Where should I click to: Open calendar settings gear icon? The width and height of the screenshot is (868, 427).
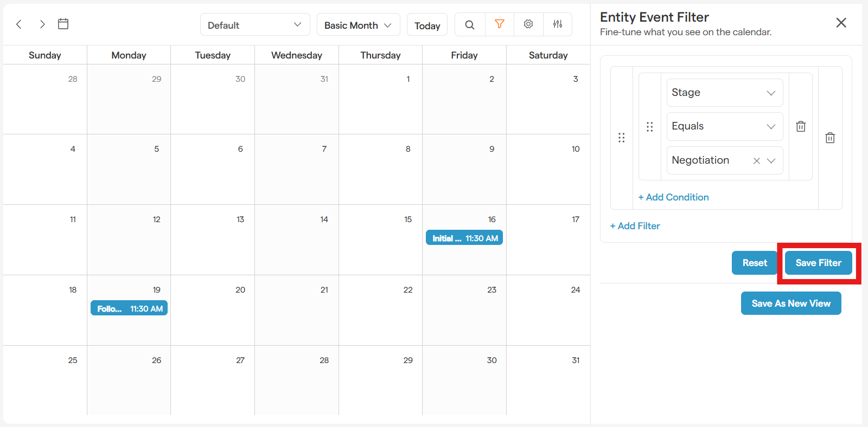click(x=528, y=24)
